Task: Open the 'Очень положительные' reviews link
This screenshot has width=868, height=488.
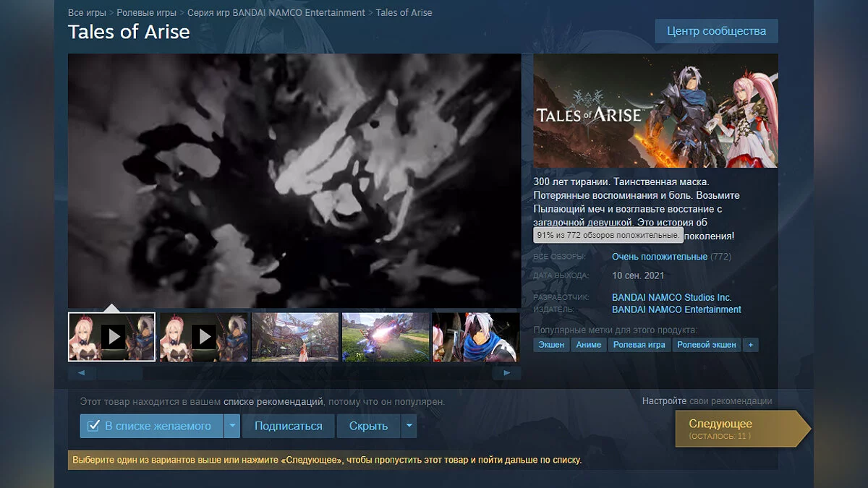Action: tap(660, 257)
